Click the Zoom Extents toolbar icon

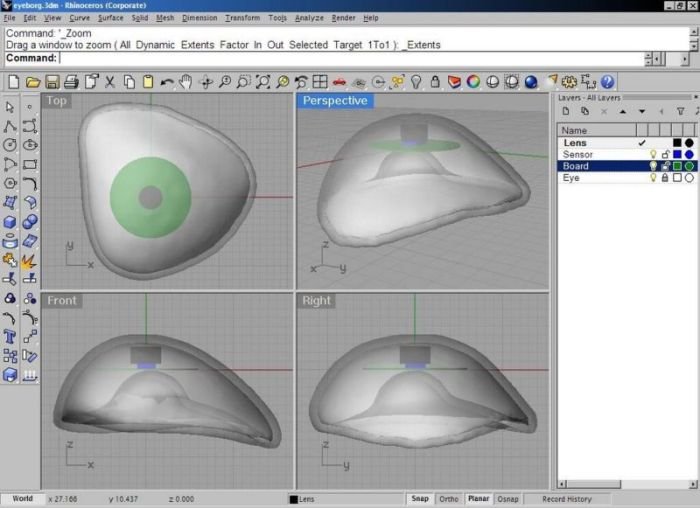[263, 82]
